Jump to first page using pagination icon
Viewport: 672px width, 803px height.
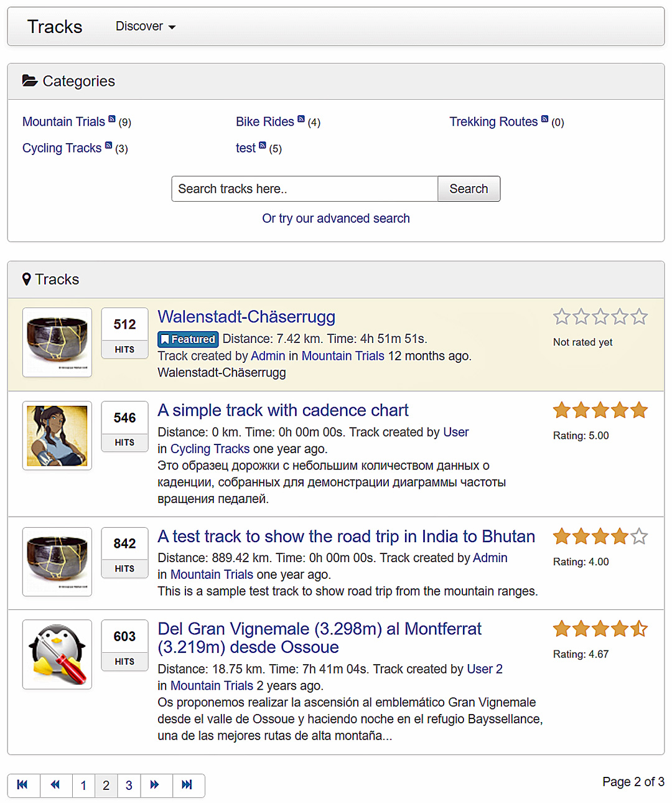click(23, 786)
